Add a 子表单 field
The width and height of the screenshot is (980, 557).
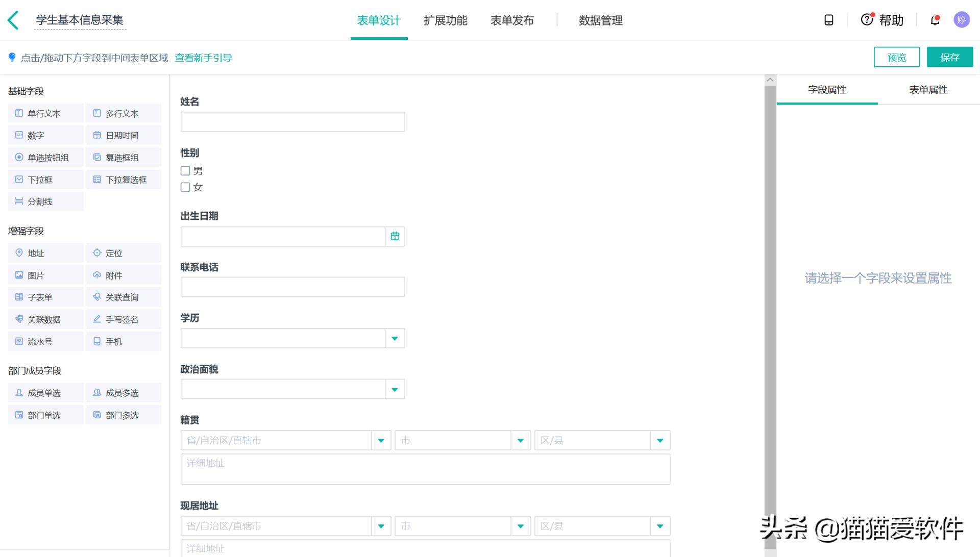pos(45,297)
